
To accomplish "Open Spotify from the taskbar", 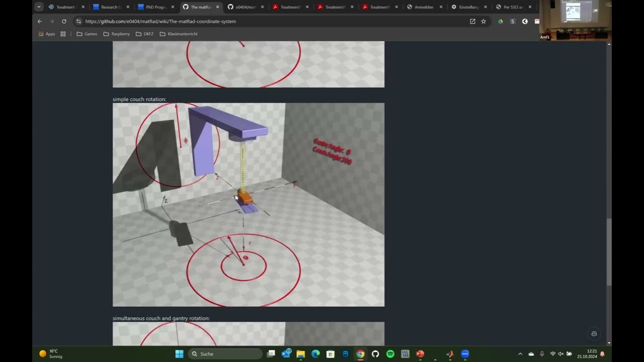I will tap(390, 354).
